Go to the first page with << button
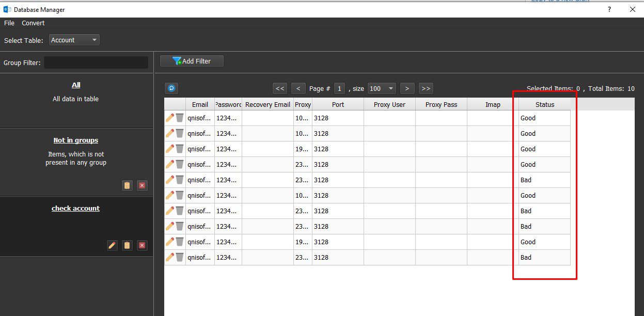Image resolution: width=644 pixels, height=316 pixels. tap(280, 88)
